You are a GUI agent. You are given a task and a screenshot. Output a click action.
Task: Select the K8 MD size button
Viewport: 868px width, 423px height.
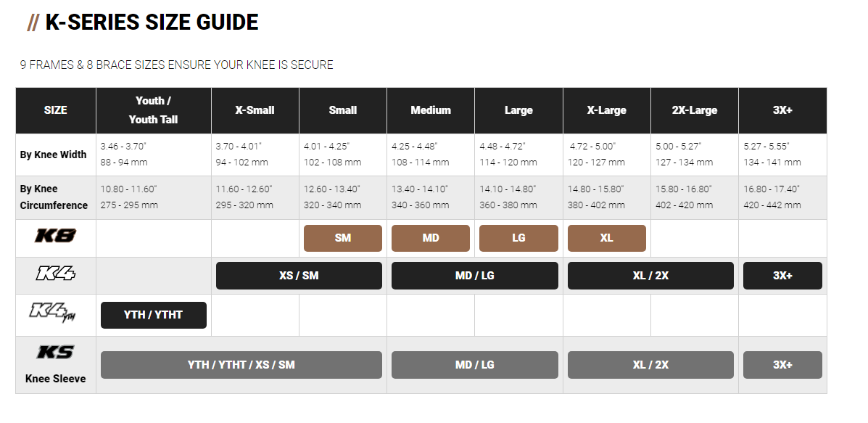tap(431, 238)
